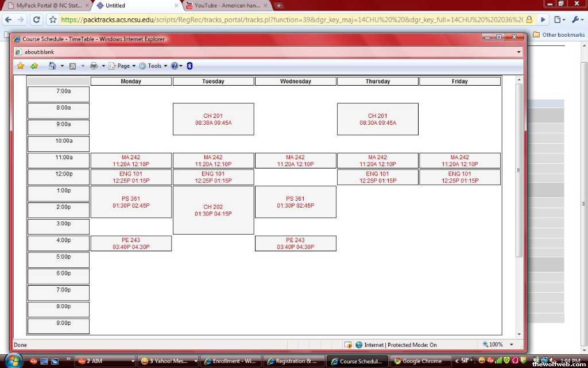The image size is (588, 368).
Task: Click the Windows Start button
Action: click(x=11, y=361)
